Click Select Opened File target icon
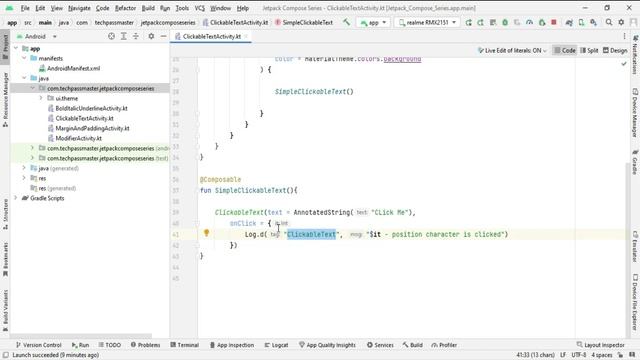 click(111, 36)
